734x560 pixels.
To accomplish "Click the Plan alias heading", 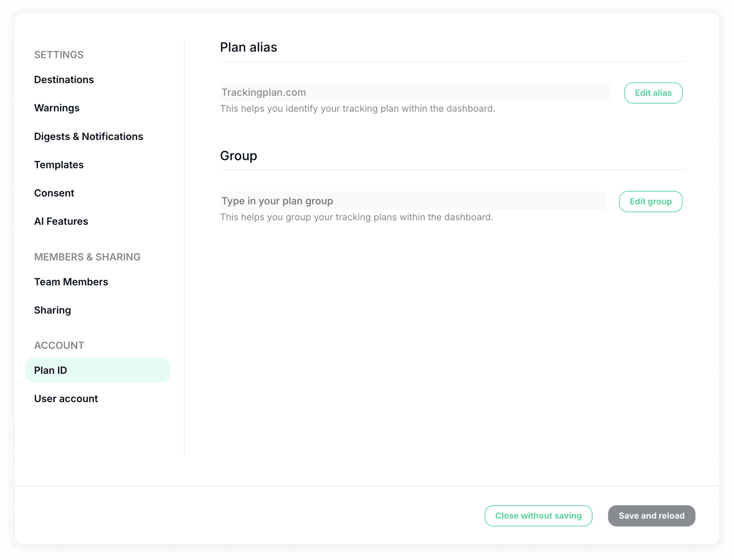I will [x=248, y=47].
